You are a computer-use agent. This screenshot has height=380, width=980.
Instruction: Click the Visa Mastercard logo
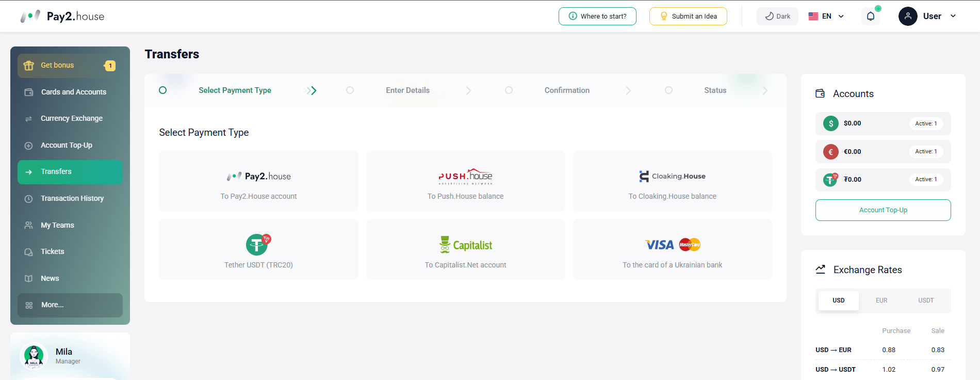coord(673,245)
